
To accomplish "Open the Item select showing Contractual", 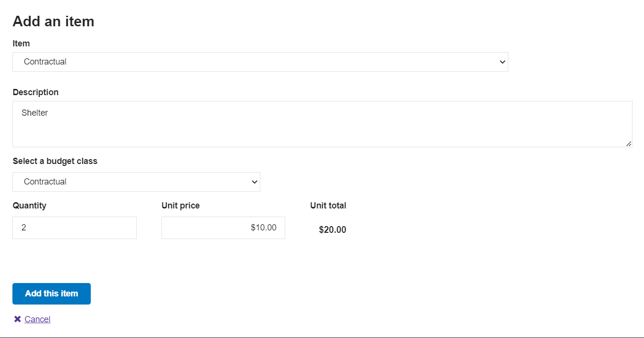I will click(260, 62).
